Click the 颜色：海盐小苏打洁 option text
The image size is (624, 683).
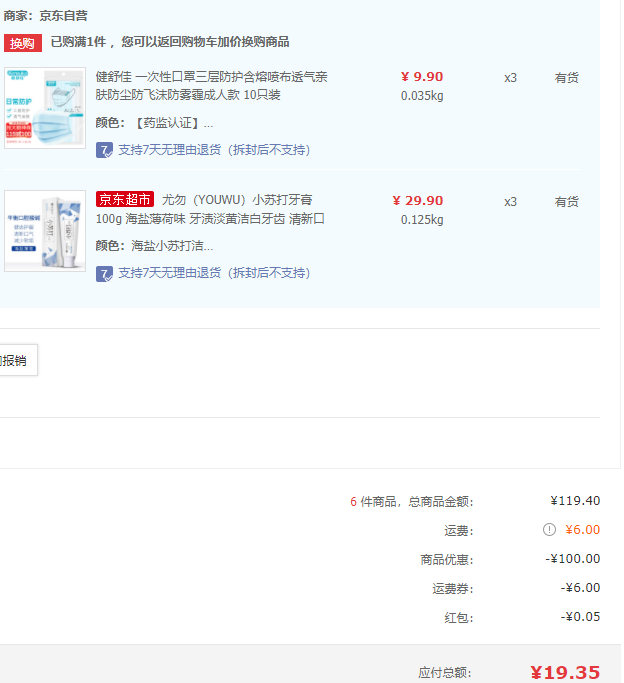[x=154, y=246]
